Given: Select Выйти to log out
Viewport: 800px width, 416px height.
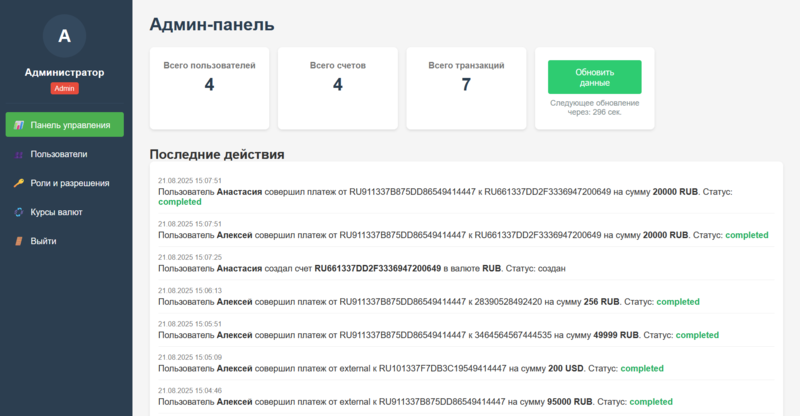Looking at the screenshot, I should 65,241.
